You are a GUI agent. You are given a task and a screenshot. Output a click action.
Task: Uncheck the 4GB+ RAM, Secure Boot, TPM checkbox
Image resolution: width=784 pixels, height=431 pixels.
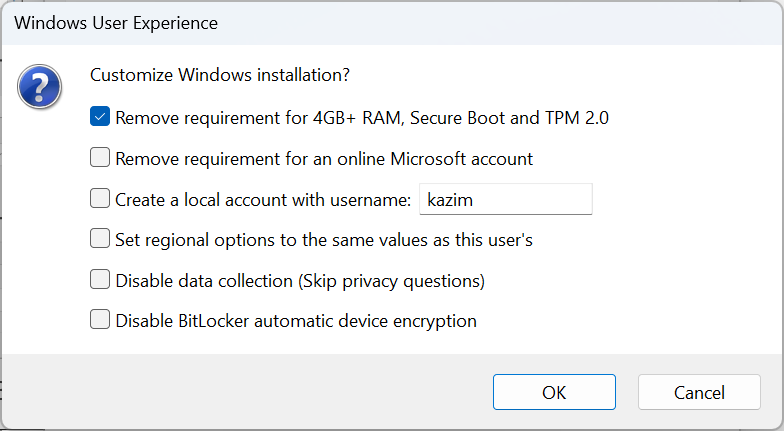pyautogui.click(x=100, y=116)
